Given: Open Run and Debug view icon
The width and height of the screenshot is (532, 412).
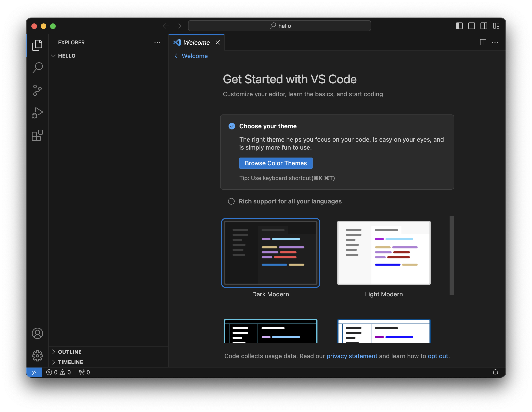Looking at the screenshot, I should click(x=37, y=113).
